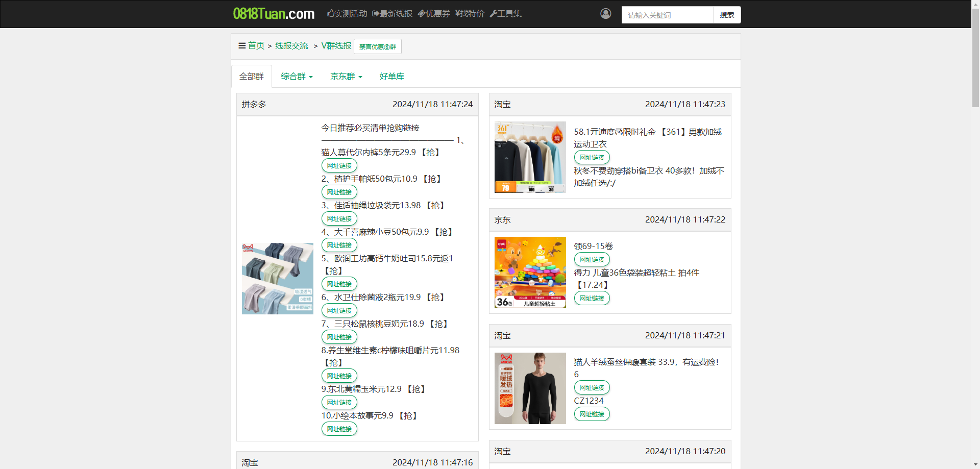Click the scrollbar down arrow
Screen dimensions: 980x469
point(975,465)
